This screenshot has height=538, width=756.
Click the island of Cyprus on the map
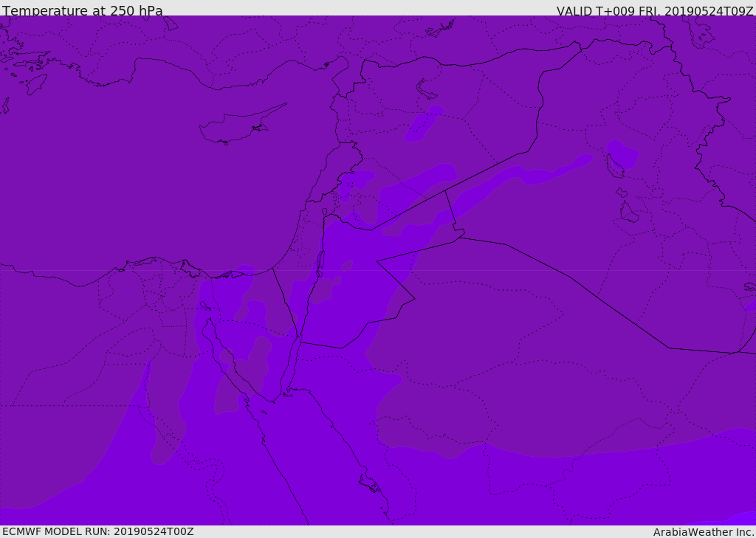pyautogui.click(x=236, y=127)
